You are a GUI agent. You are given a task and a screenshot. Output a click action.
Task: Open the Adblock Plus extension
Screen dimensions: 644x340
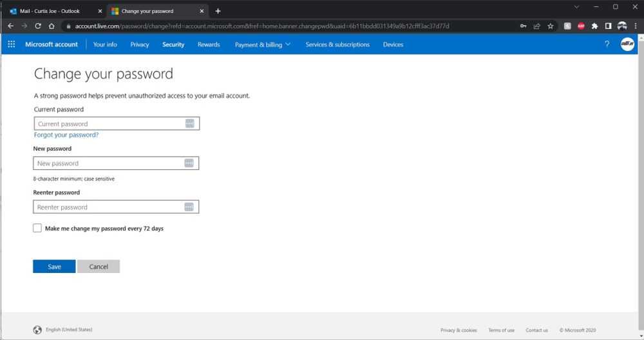point(581,26)
